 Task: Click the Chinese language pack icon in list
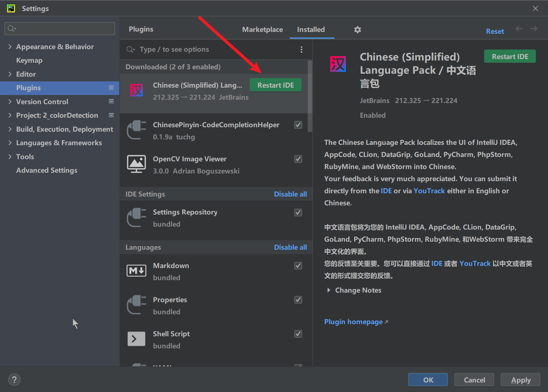coord(136,90)
